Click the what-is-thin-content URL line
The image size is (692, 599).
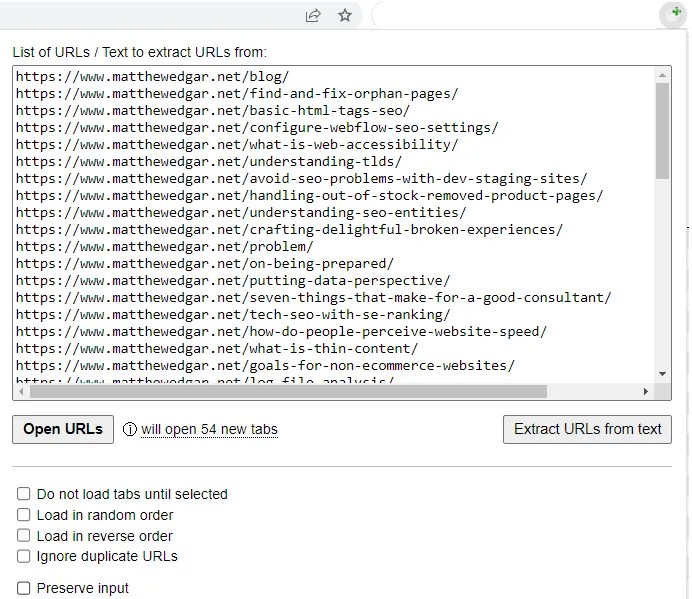(217, 349)
